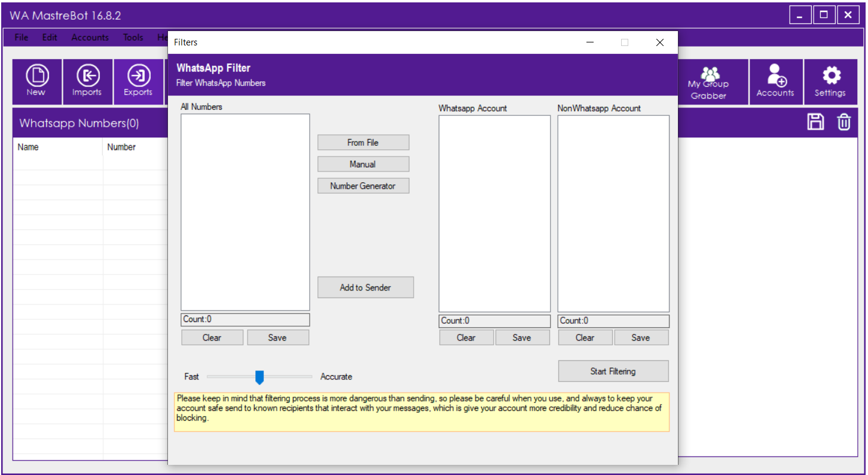This screenshot has width=868, height=475.
Task: Click the Whatsapp Account Count:0 field
Action: click(494, 321)
